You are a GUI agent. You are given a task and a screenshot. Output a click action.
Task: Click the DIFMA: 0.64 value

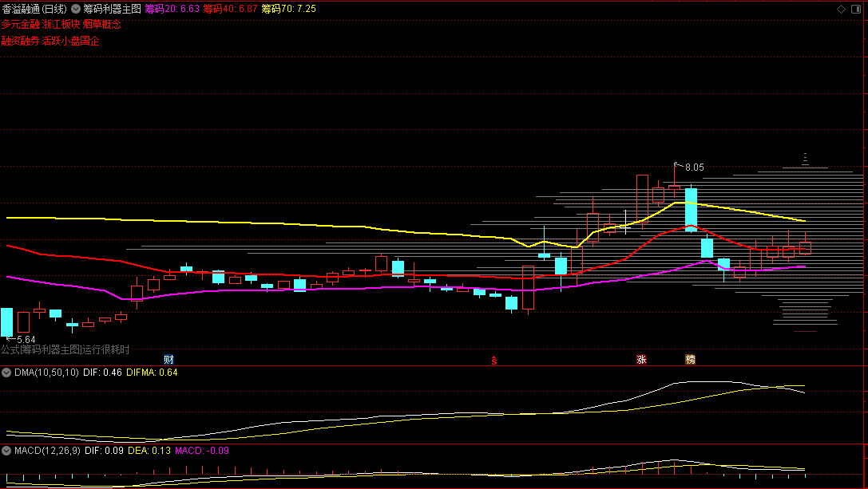[x=153, y=373]
